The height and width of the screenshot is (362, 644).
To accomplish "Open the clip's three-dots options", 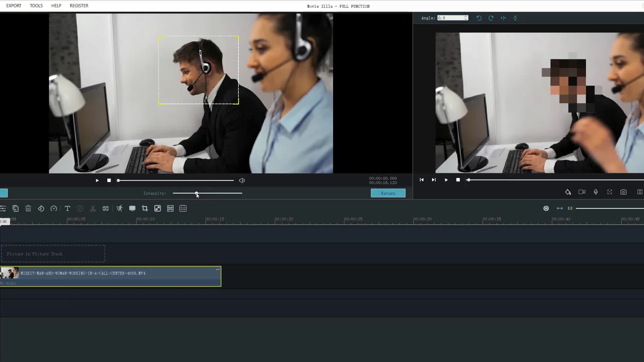I will click(218, 269).
